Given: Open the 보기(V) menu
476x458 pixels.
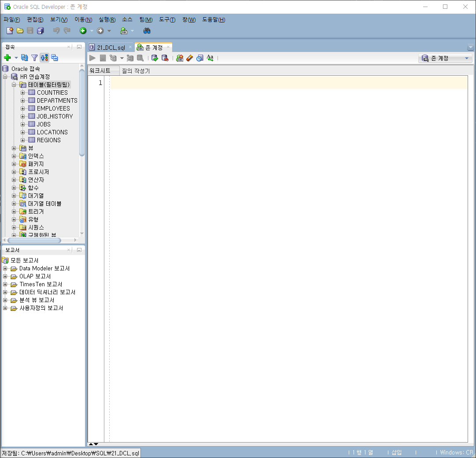Looking at the screenshot, I should click(59, 20).
